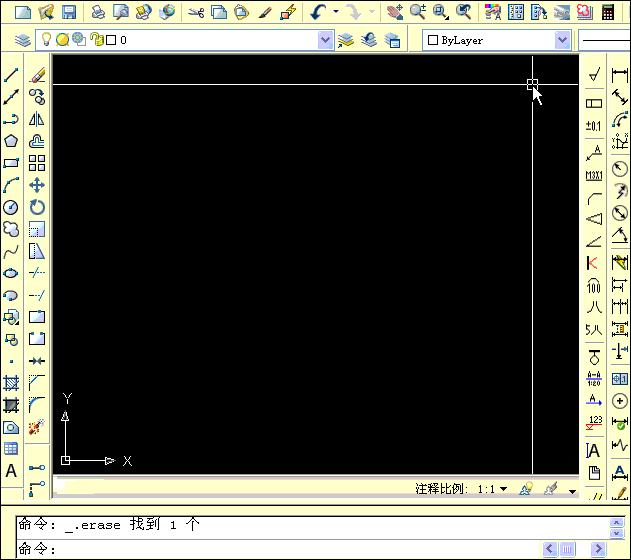Click in the command line input field
This screenshot has width=631, height=560.
[x=278, y=549]
